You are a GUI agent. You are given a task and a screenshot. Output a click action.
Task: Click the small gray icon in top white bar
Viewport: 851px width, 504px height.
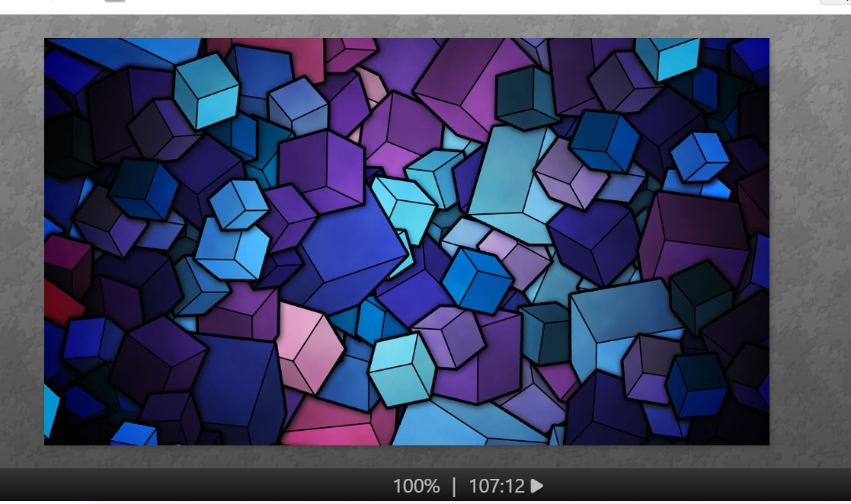[114, 2]
